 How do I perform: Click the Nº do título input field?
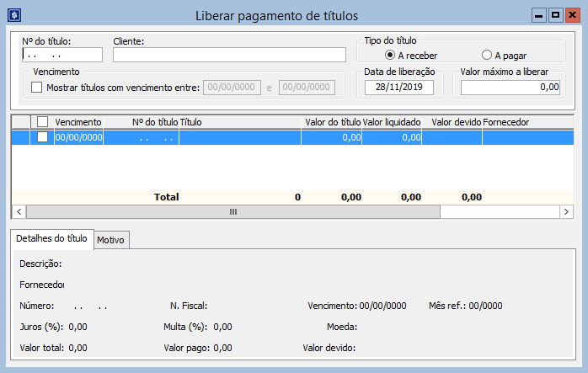point(61,55)
